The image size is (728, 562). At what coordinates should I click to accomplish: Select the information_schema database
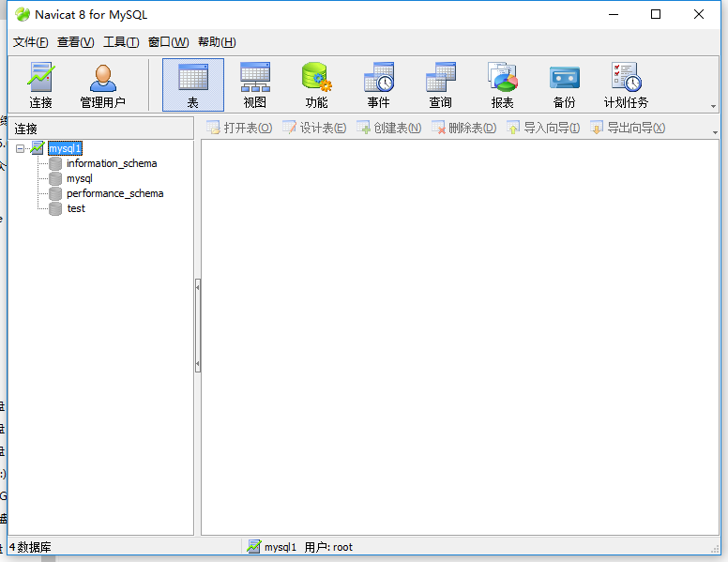pyautogui.click(x=112, y=163)
